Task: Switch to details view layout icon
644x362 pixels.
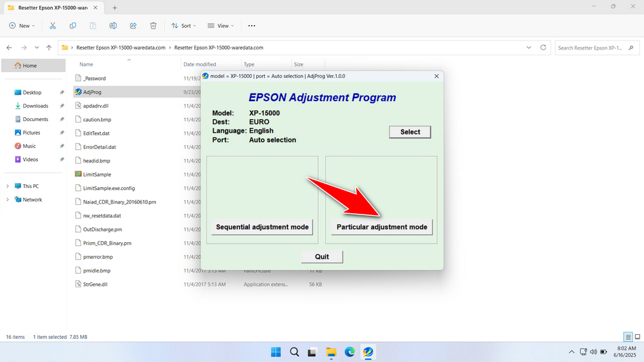Action: pyautogui.click(x=628, y=337)
